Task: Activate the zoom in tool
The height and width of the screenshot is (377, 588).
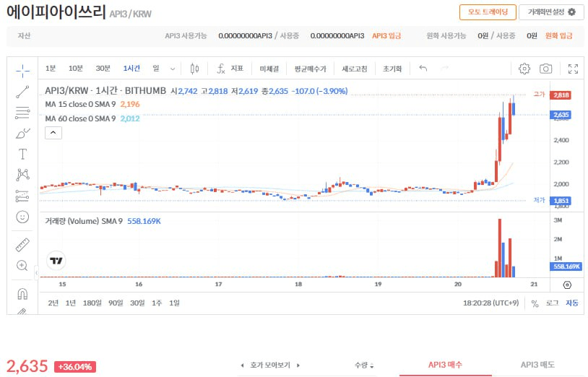Action: [x=22, y=266]
